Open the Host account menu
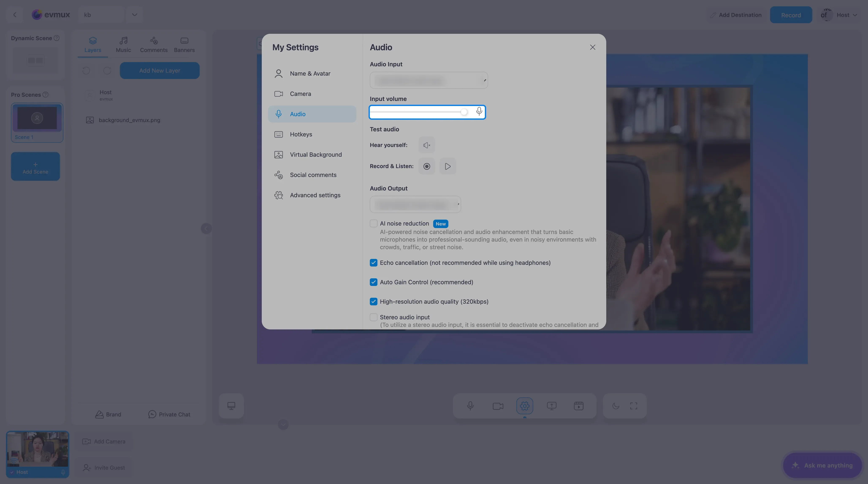The image size is (868, 484). 839,15
